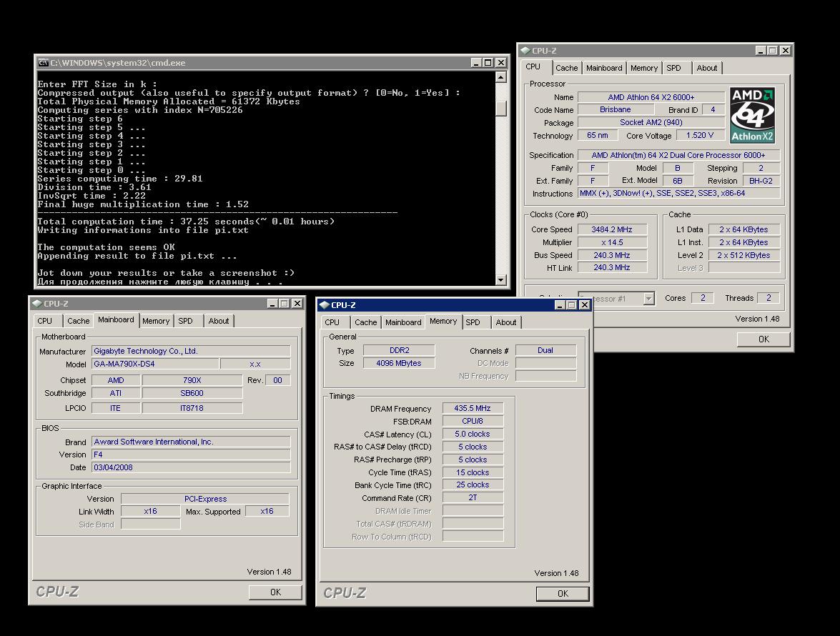Click the memory Type value DDR2
The width and height of the screenshot is (840, 636).
pos(399,350)
